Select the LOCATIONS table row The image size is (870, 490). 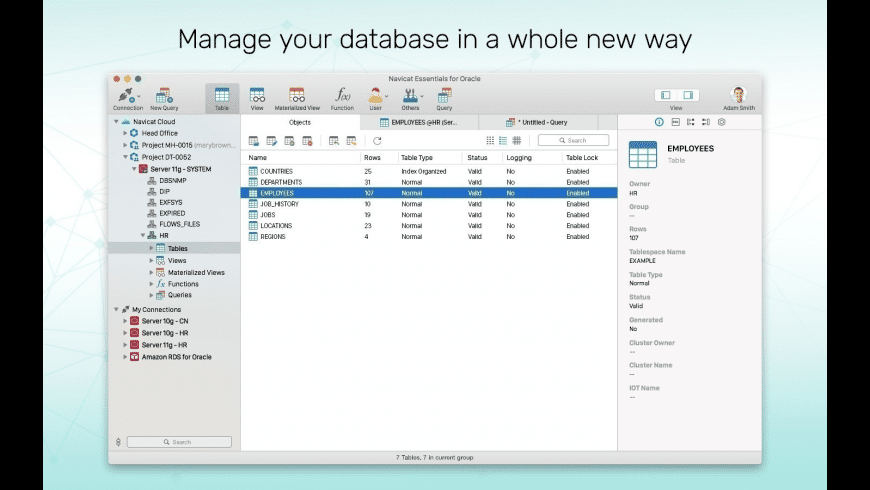click(x=429, y=226)
